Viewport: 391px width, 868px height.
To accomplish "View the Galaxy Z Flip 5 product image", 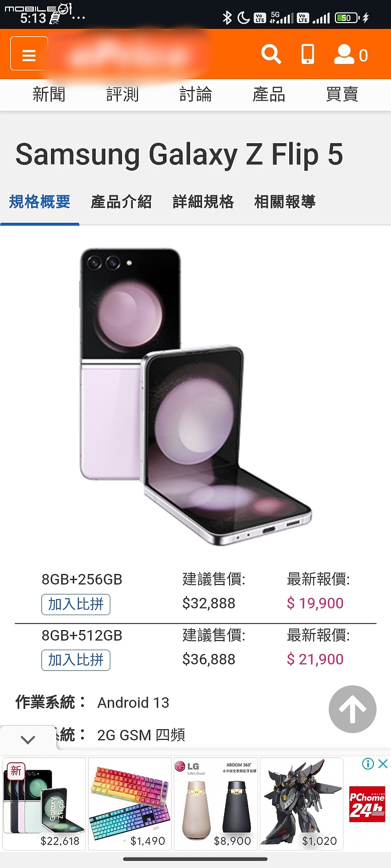I will pyautogui.click(x=195, y=397).
